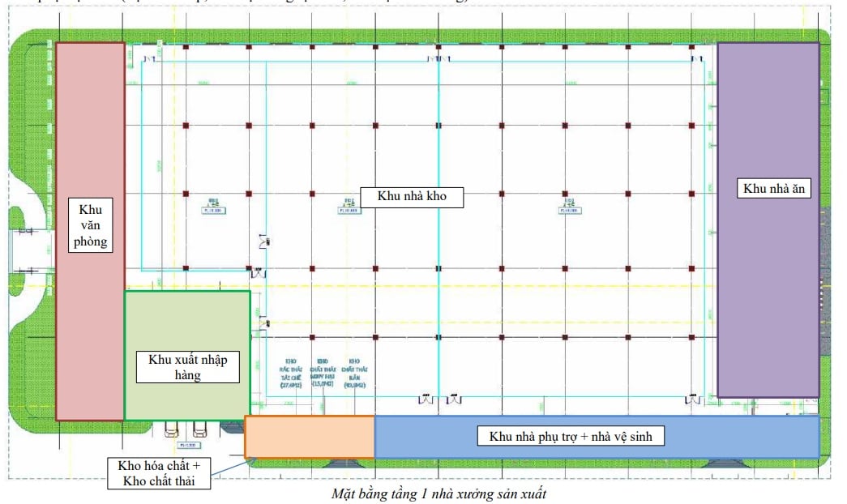847x504 pixels.
Task: Click the caption Mặt bằng tầng 1 nhà xưởng
Action: 445,493
